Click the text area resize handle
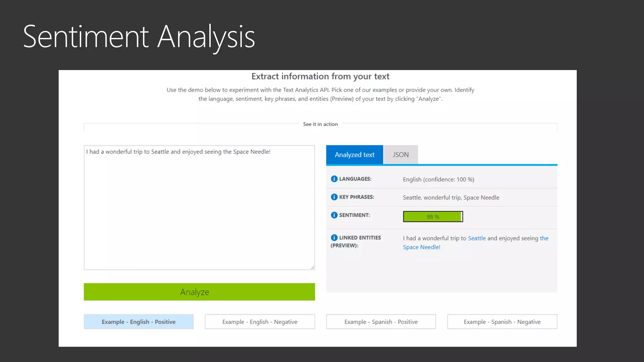Viewport: 644px width, 362px height. pos(312,267)
